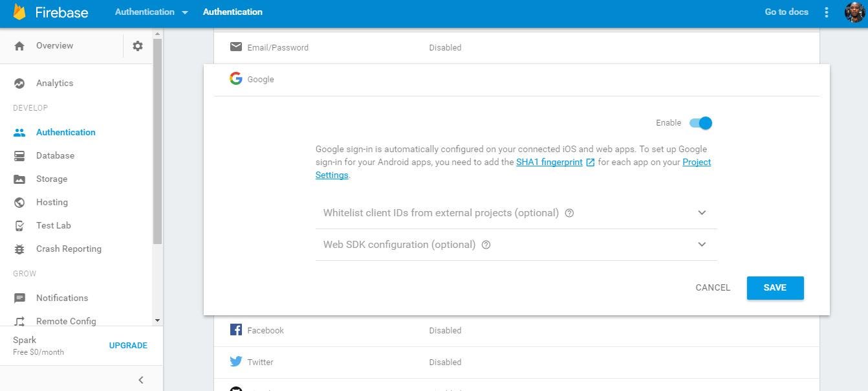Click the Email/Password provider row
This screenshot has height=391, width=868.
click(x=517, y=47)
